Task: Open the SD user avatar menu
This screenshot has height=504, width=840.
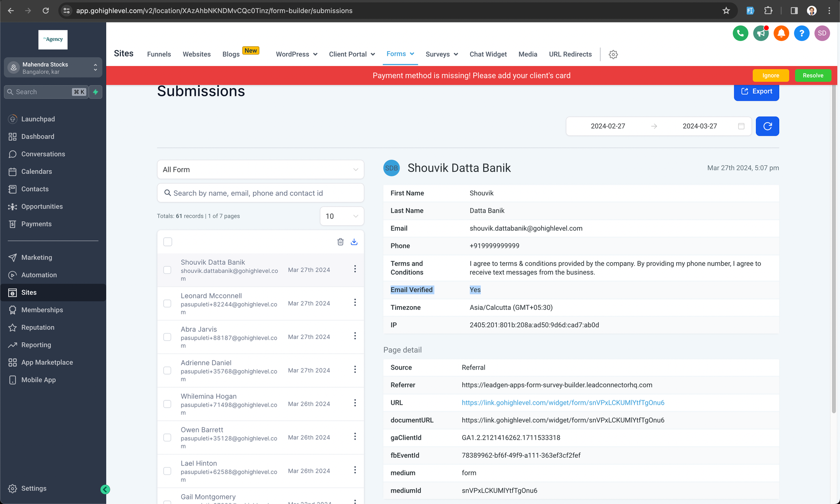Action: 822,33
